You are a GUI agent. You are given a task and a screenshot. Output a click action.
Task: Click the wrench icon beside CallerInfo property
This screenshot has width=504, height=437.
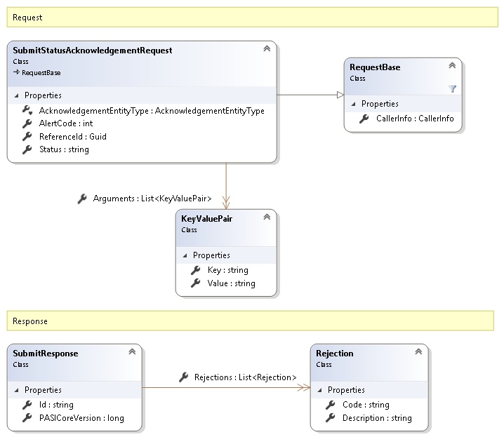coord(364,119)
